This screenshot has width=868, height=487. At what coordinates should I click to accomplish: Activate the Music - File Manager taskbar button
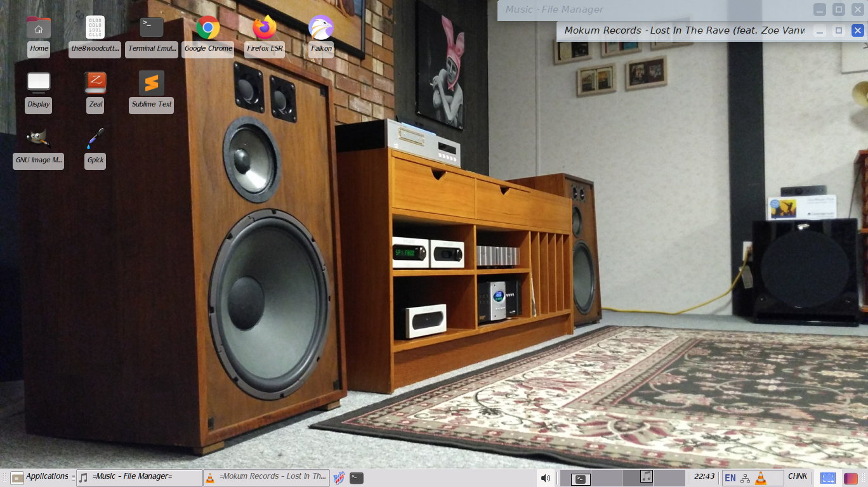pyautogui.click(x=138, y=477)
